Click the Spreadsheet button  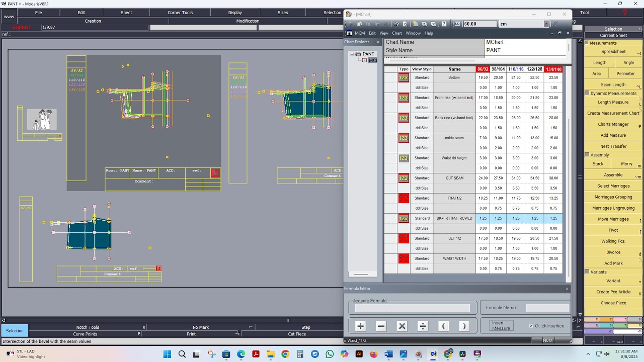(x=613, y=52)
